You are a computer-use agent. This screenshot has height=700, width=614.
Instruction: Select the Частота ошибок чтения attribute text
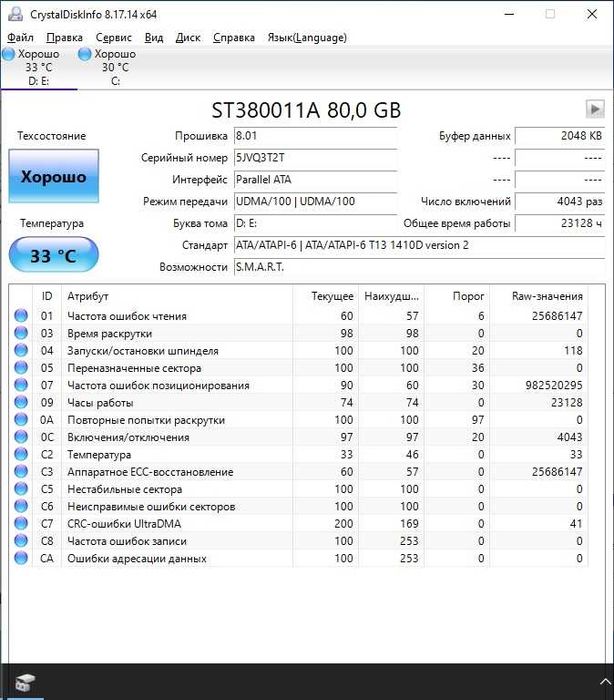coord(127,316)
